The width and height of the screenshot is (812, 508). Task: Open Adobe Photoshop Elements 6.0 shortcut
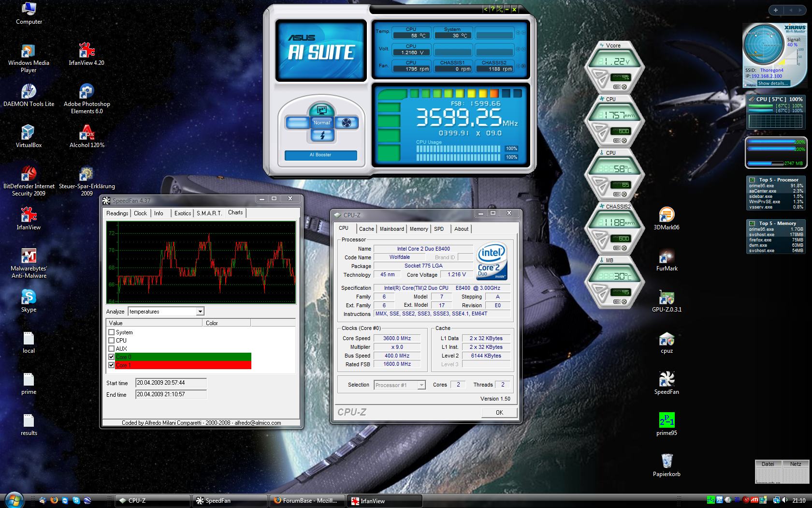coord(87,99)
